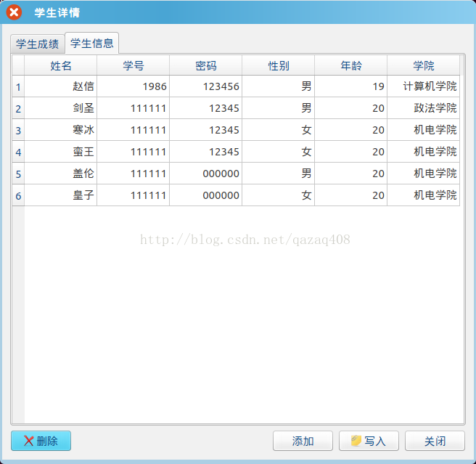
Task: Click 寒冰's student number cell 111111
Action: coord(133,130)
